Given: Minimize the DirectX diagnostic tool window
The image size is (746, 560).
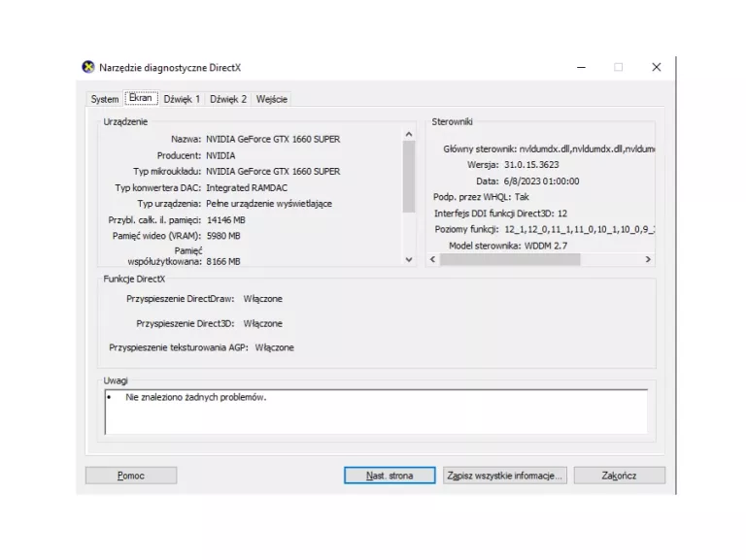Looking at the screenshot, I should coord(581,67).
